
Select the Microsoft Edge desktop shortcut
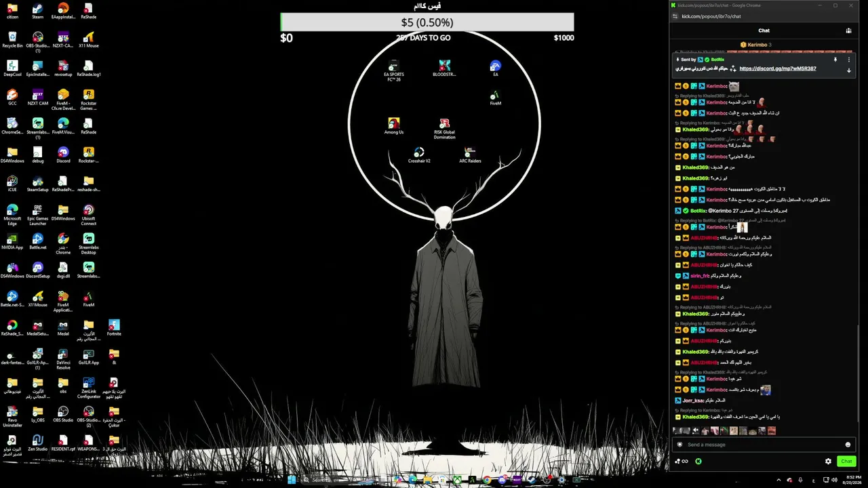click(12, 216)
